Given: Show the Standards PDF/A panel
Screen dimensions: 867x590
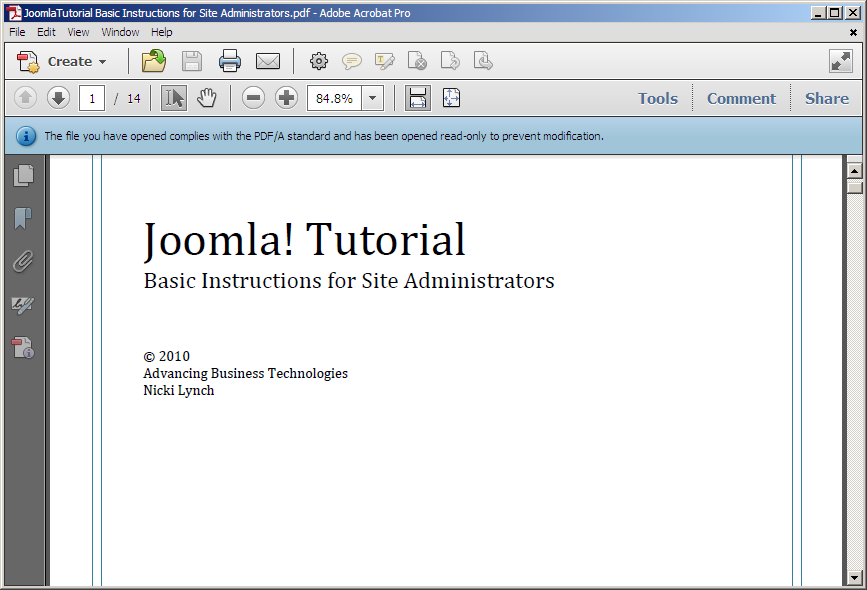Looking at the screenshot, I should click(23, 347).
